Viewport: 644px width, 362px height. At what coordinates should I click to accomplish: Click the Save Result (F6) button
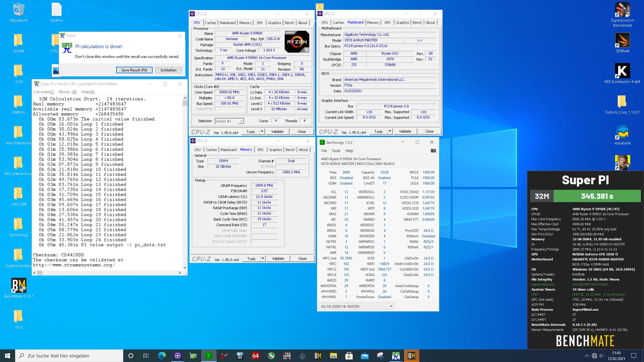tap(134, 70)
